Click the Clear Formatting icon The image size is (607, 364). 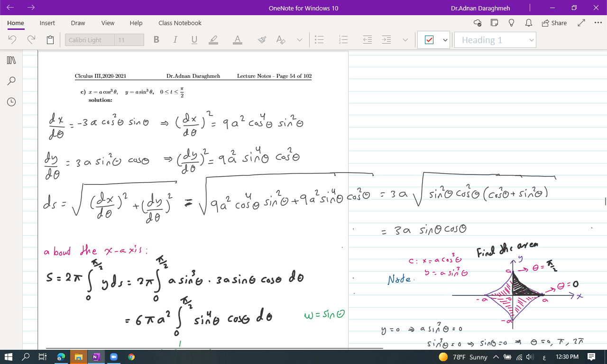click(281, 40)
